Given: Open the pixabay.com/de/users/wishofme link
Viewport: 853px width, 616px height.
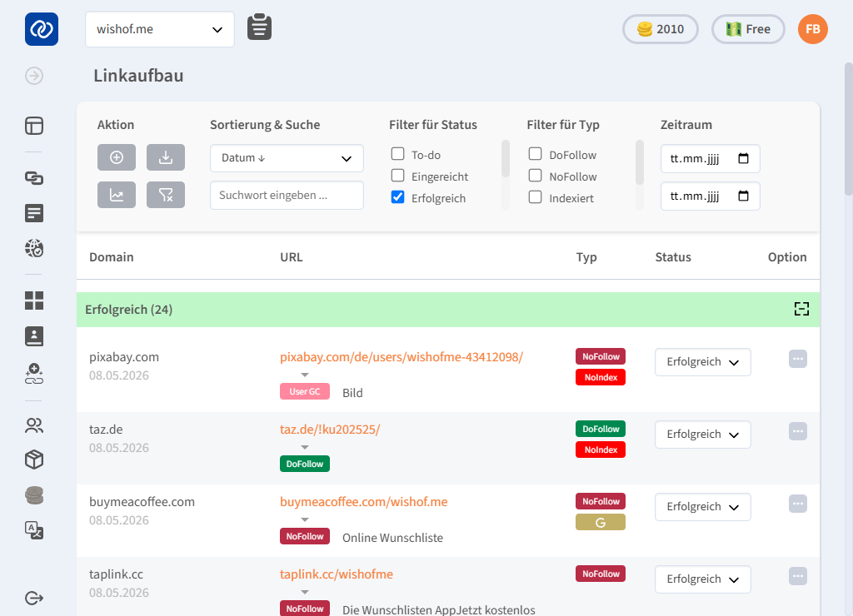Looking at the screenshot, I should (402, 356).
